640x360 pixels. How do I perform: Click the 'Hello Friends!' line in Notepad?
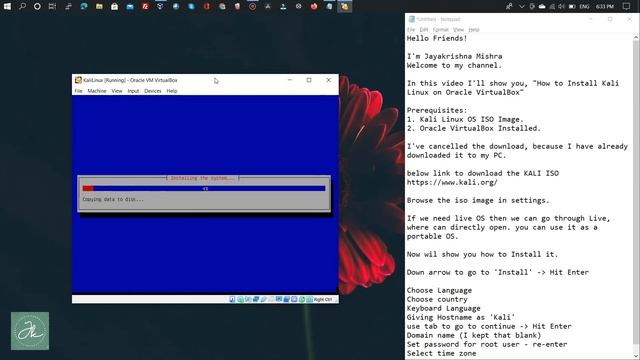tap(437, 38)
